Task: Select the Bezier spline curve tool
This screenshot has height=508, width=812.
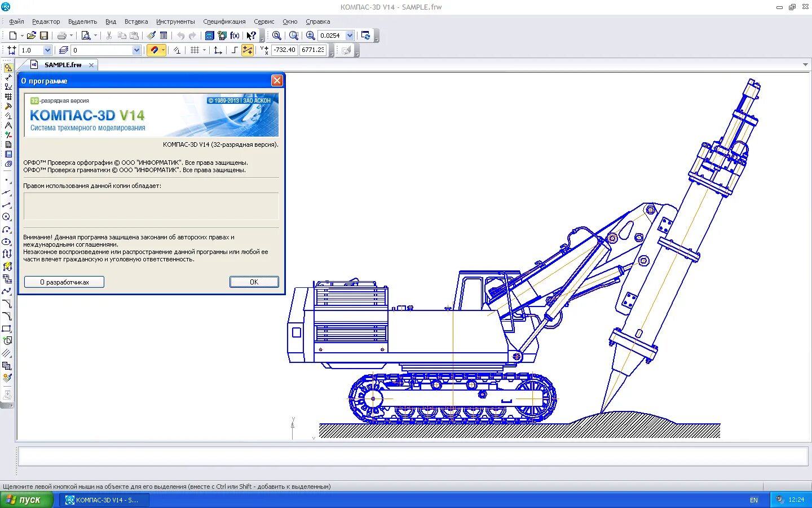Action: coord(7,291)
